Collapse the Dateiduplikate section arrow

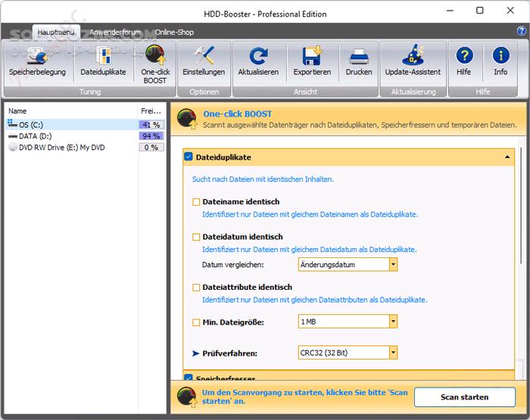tap(507, 157)
